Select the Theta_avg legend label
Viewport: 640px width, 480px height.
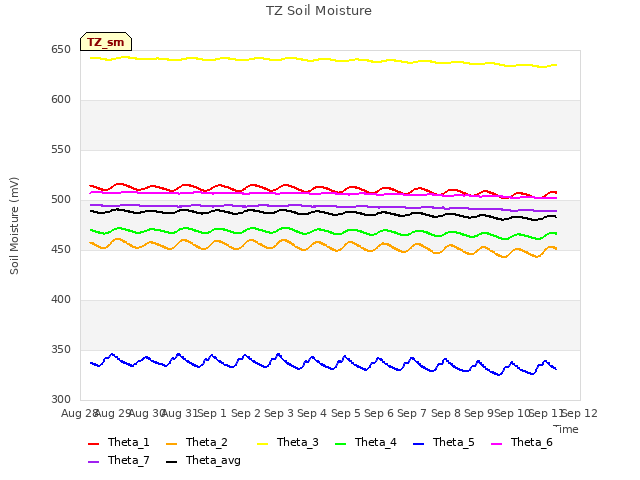213,460
